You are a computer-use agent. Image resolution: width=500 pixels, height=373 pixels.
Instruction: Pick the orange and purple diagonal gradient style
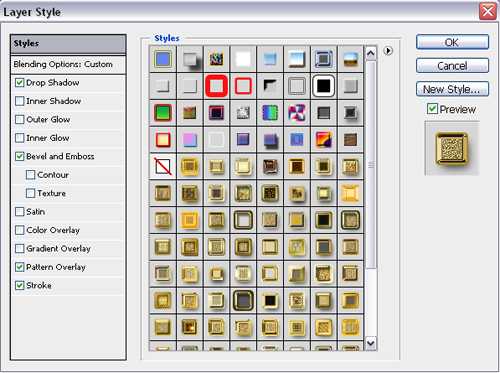pyautogui.click(x=323, y=140)
